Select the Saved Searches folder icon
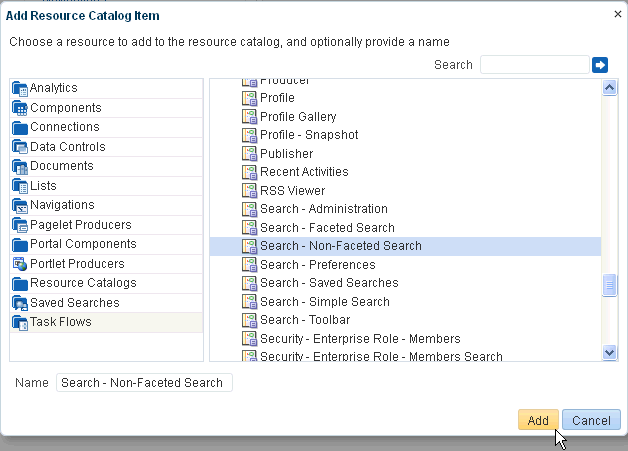Screen dimensions: 628x451 (20, 303)
